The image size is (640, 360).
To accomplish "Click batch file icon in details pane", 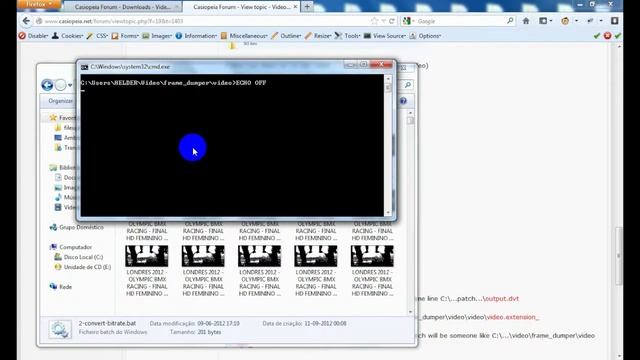I will pyautogui.click(x=60, y=329).
